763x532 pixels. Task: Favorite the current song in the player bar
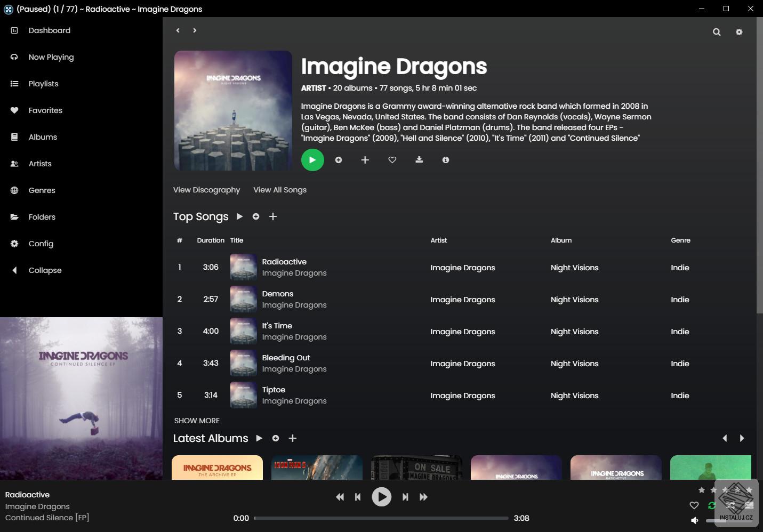[x=694, y=505]
